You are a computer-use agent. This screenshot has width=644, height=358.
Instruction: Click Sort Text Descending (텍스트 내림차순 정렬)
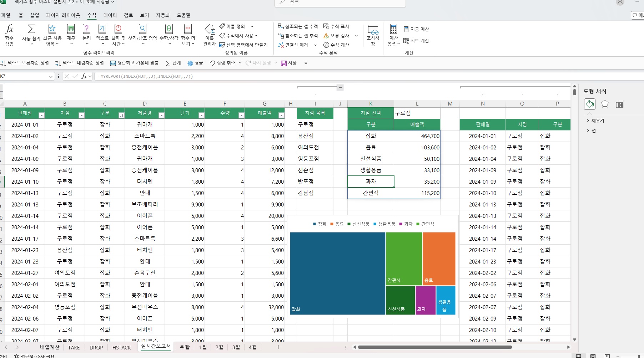(79, 63)
